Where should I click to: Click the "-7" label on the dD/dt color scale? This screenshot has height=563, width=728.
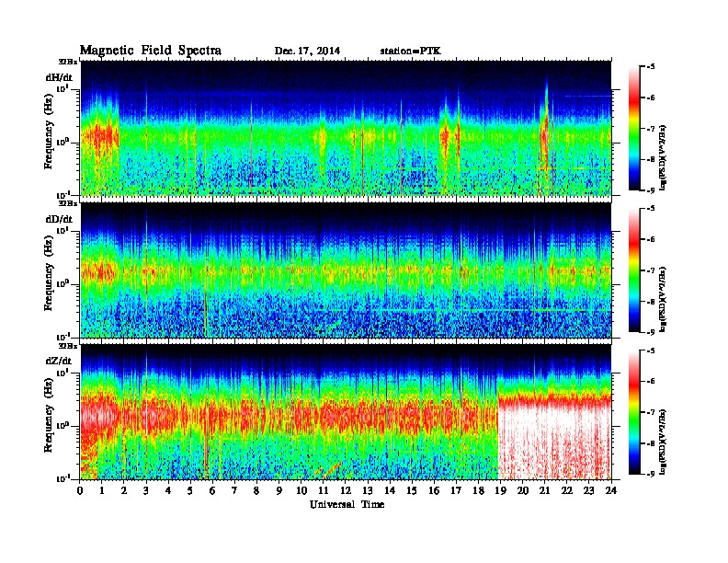[x=651, y=270]
